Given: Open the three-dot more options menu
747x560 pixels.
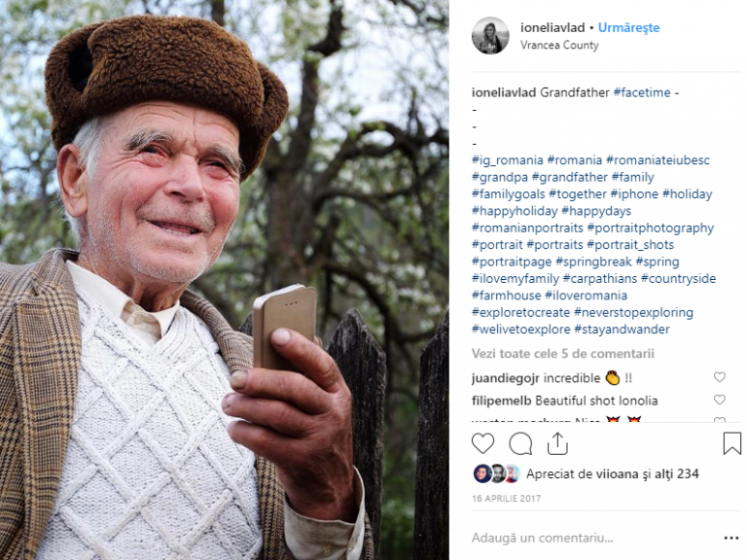Looking at the screenshot, I should (730, 538).
